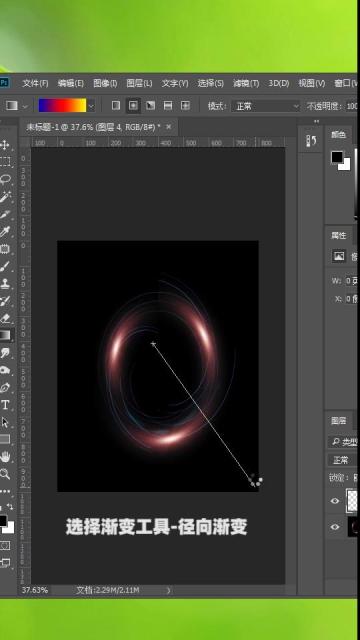Select the Eyedropper tool
Image resolution: width=360 pixels, height=640 pixels.
tap(5, 231)
